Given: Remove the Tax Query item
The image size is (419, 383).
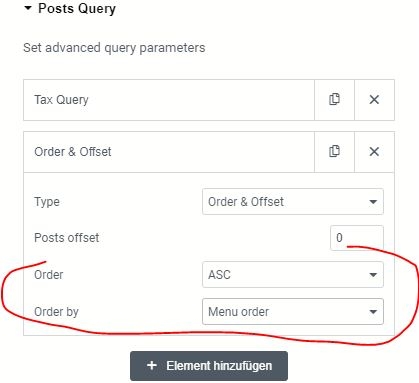Looking at the screenshot, I should click(374, 100).
